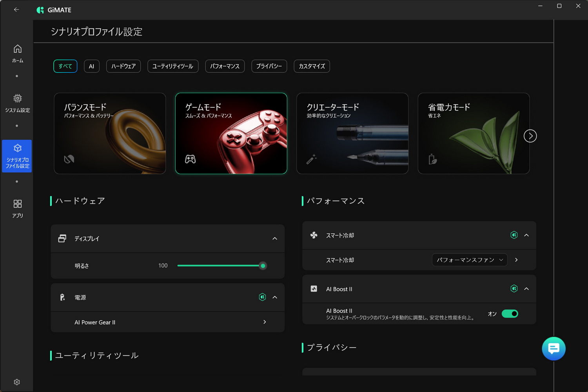Open the パフォーマンスファン dropdown
This screenshot has height=392, width=588.
point(469,260)
